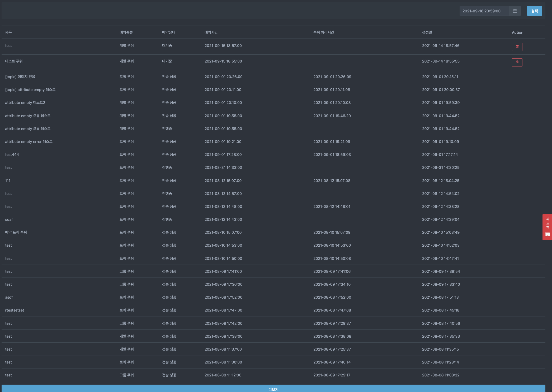The width and height of the screenshot is (552, 392).
Task: Open the calendar date picker icon
Action: click(515, 11)
